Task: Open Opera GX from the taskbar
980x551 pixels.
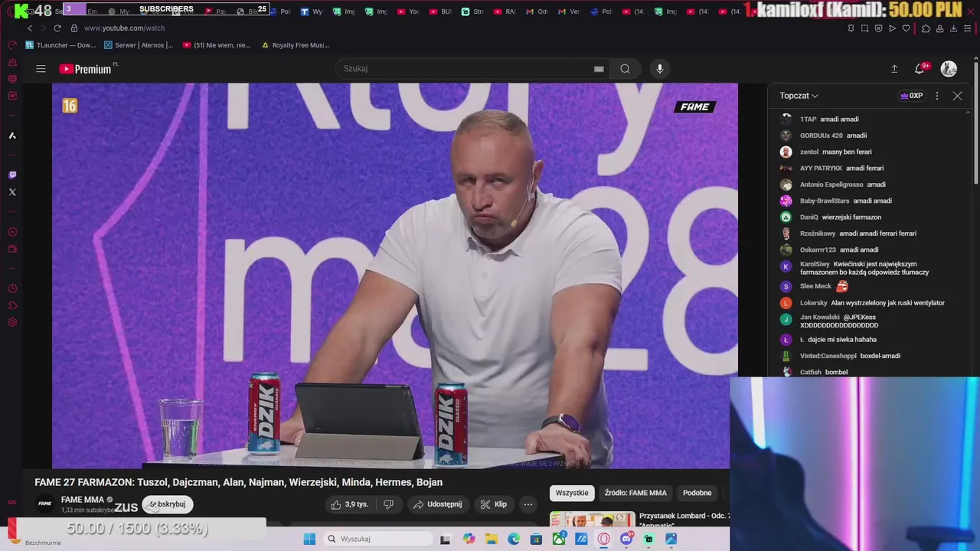Action: (x=604, y=539)
